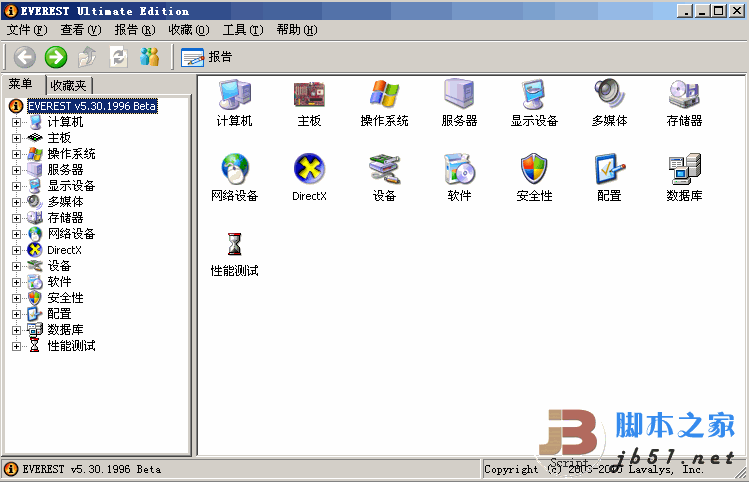
Task: Select 设备 in the tree
Action: coord(59,266)
